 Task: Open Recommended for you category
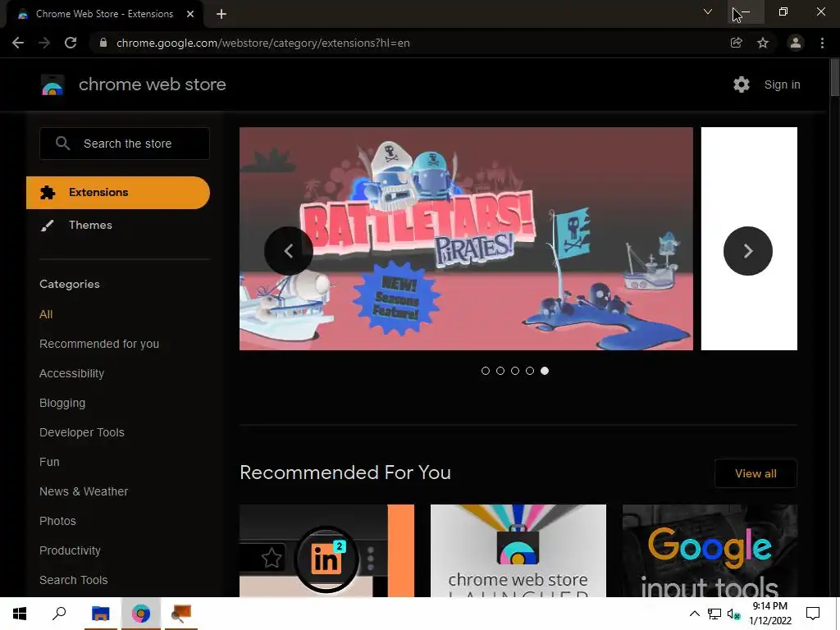(99, 344)
